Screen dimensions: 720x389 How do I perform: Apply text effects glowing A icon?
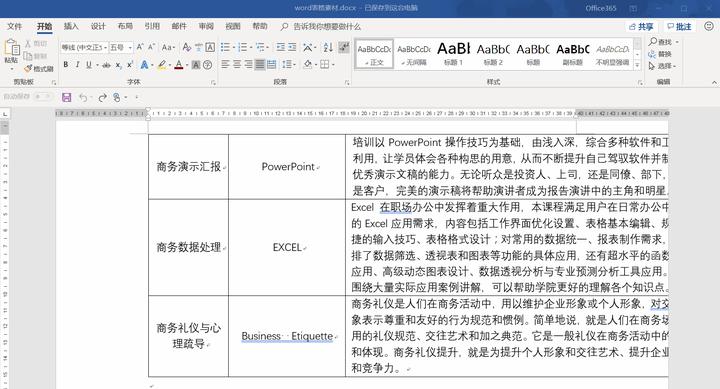(144, 65)
